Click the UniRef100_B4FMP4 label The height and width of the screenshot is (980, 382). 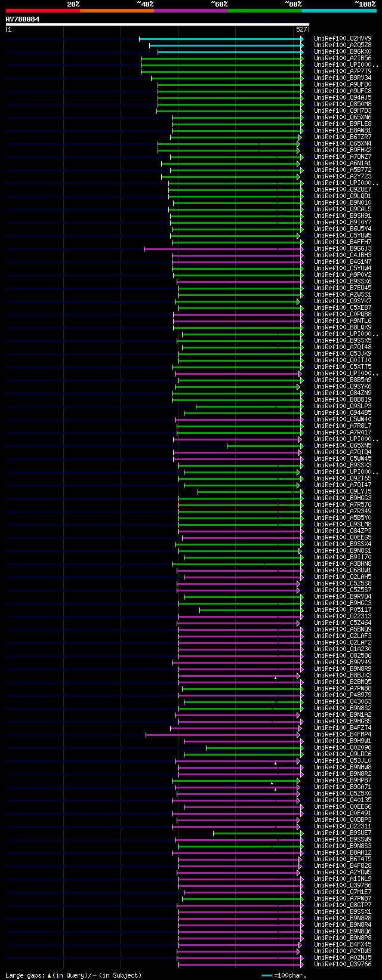coord(343,735)
